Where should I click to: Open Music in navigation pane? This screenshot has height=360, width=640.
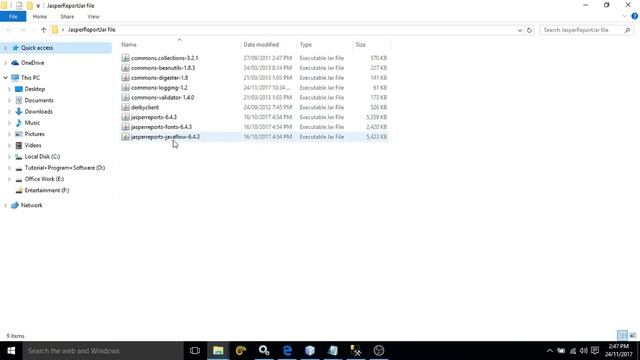tap(32, 122)
